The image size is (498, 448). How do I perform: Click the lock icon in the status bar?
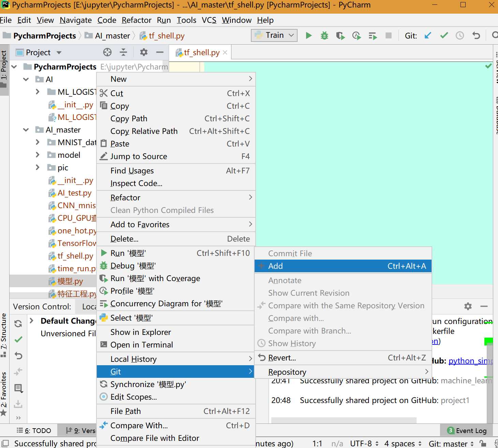coord(483,443)
